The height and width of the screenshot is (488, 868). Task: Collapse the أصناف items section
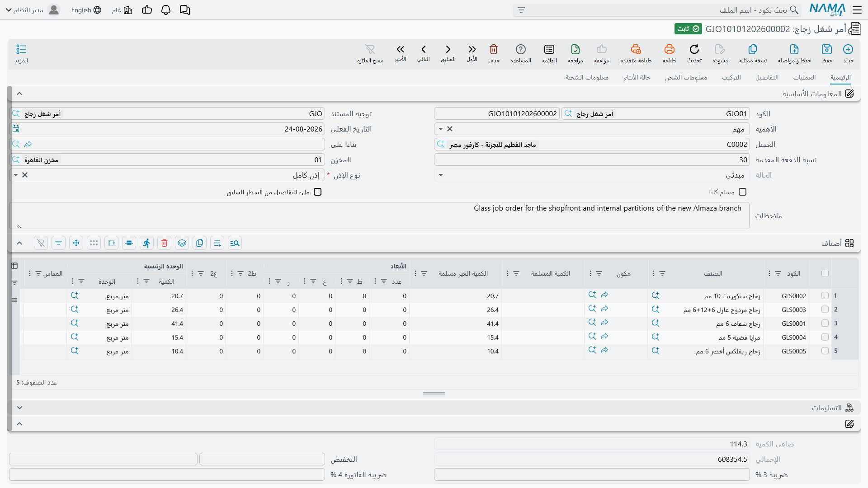coord(19,243)
